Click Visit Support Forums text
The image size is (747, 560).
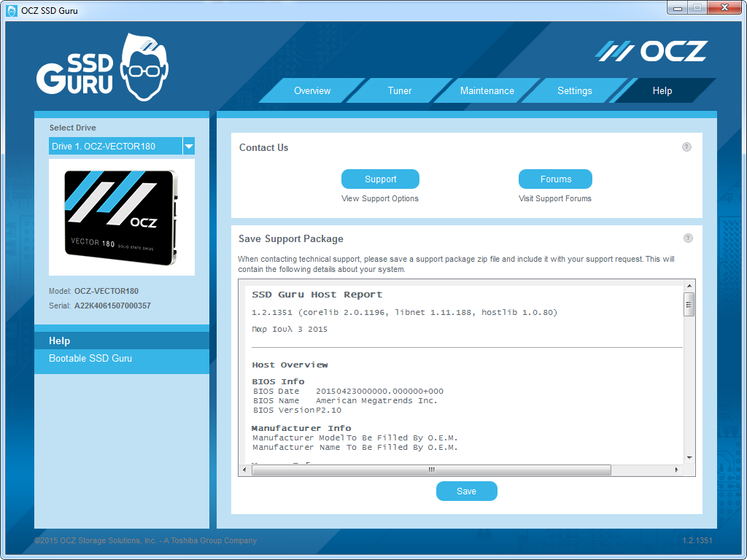pyautogui.click(x=555, y=198)
